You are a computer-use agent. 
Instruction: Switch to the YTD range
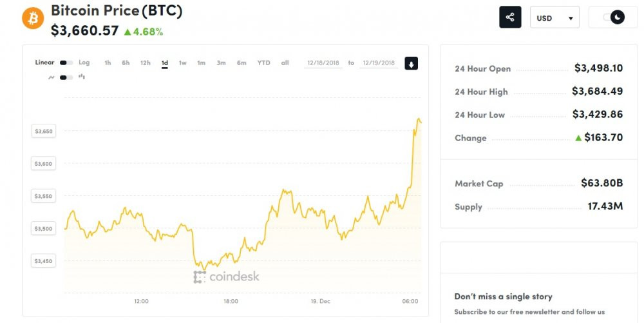point(263,63)
